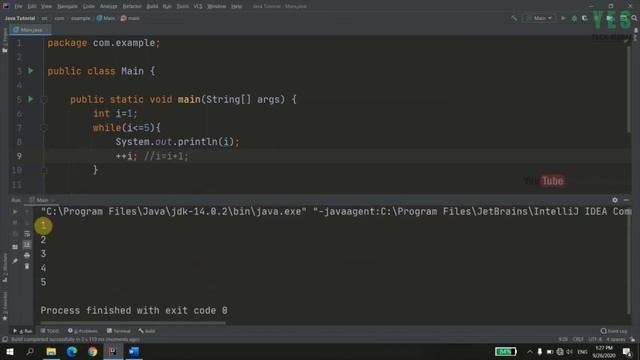Screen dimensions: 640x360
Task: Open the Code menu
Action: click(89, 7)
